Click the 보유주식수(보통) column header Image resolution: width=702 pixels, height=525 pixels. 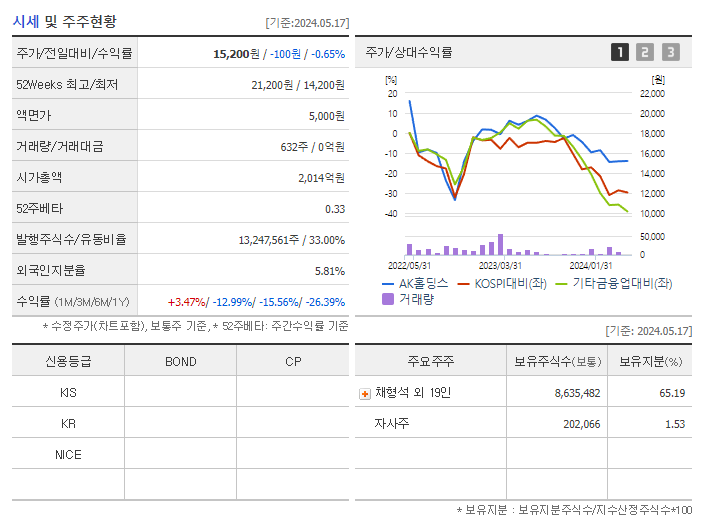[557, 361]
